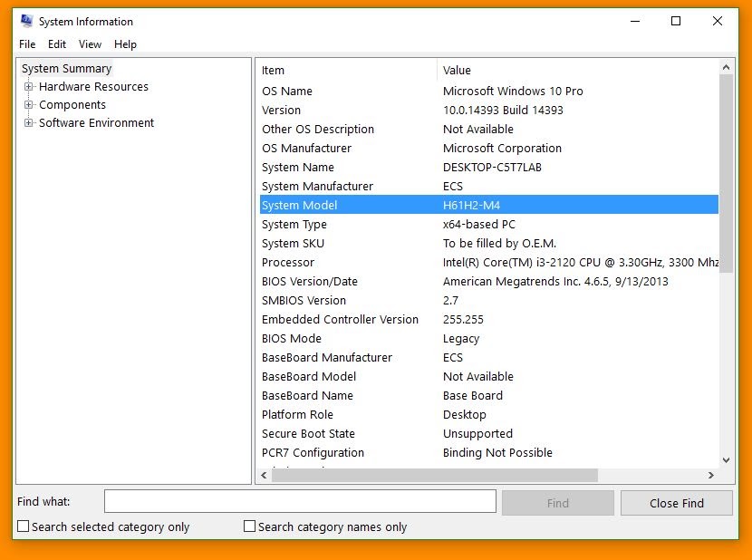
Task: Close the System Information window
Action: tap(718, 21)
